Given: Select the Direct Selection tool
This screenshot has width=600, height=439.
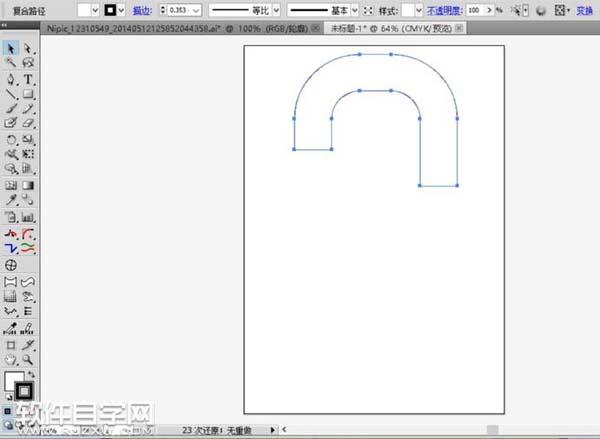Looking at the screenshot, I should [28, 47].
